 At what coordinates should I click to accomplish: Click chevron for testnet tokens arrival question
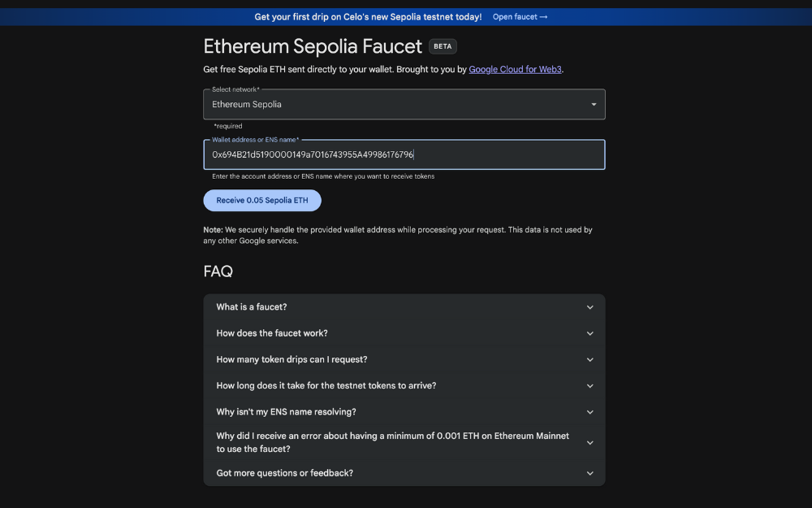590,386
